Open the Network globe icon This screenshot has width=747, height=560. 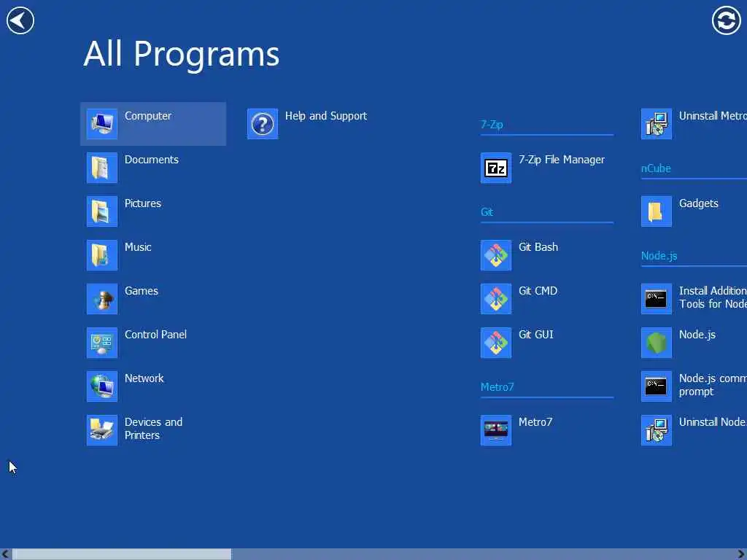click(102, 386)
